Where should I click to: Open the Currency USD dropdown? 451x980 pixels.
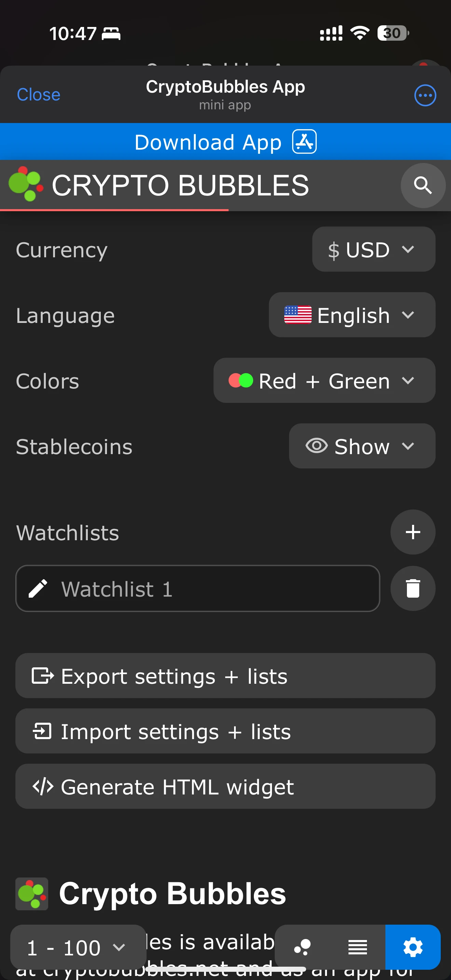(x=373, y=249)
